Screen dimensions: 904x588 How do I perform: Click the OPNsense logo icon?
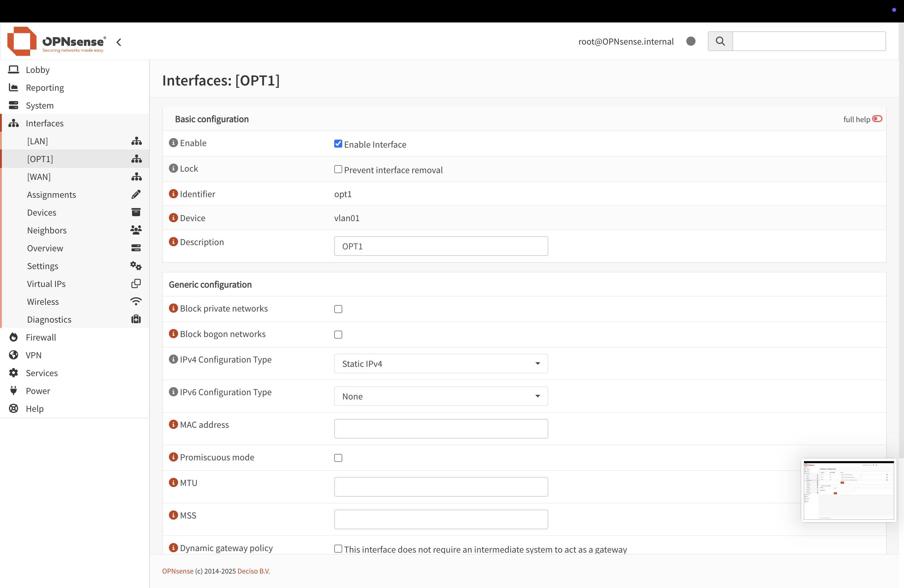click(x=22, y=41)
